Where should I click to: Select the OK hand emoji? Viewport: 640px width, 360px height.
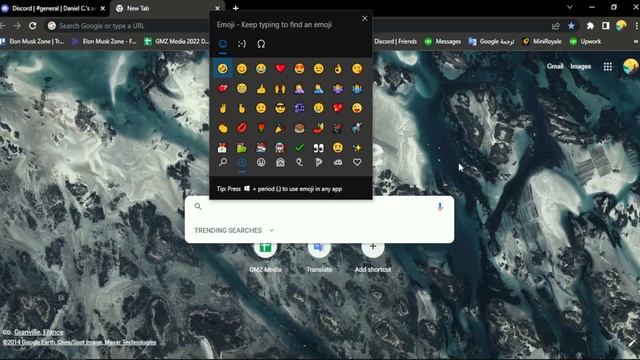point(338,69)
